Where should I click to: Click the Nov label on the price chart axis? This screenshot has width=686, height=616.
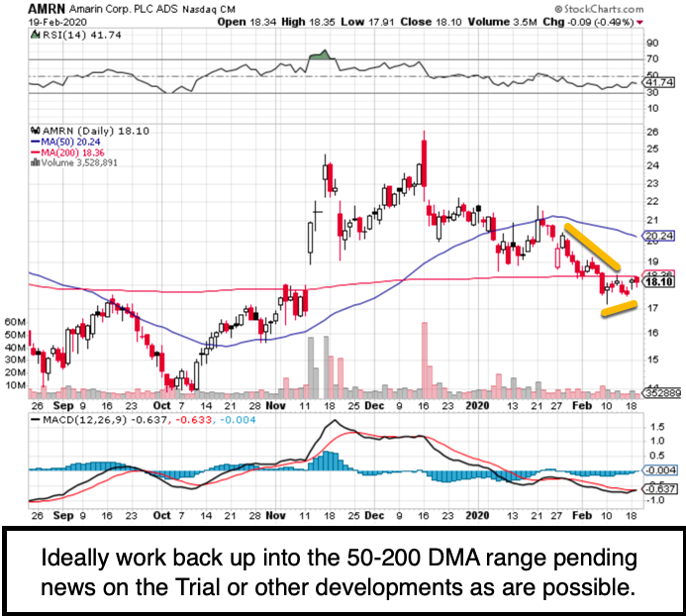coord(275,406)
